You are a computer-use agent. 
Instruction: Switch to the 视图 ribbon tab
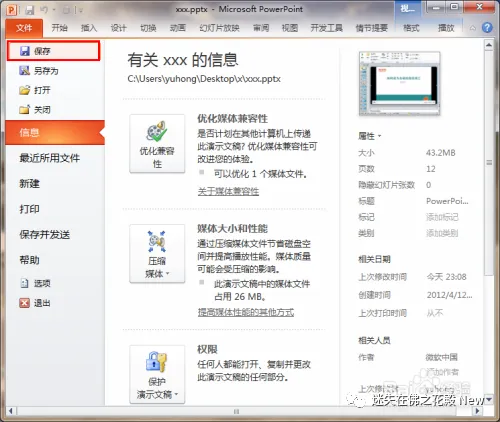(290, 28)
